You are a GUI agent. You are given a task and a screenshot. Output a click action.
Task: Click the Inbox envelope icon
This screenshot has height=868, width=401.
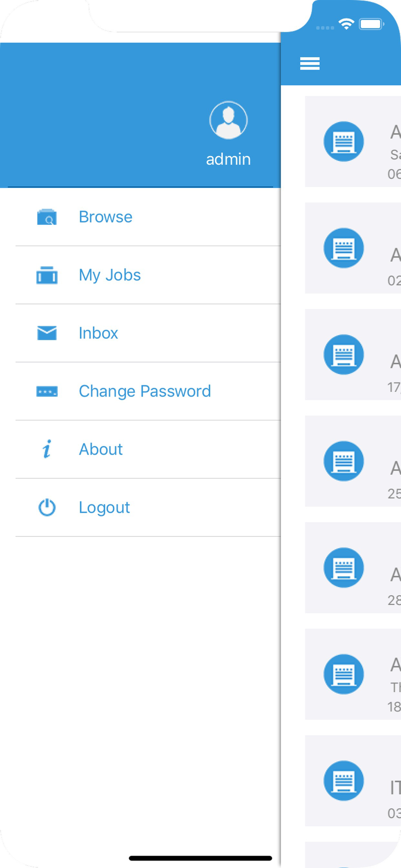pos(47,333)
